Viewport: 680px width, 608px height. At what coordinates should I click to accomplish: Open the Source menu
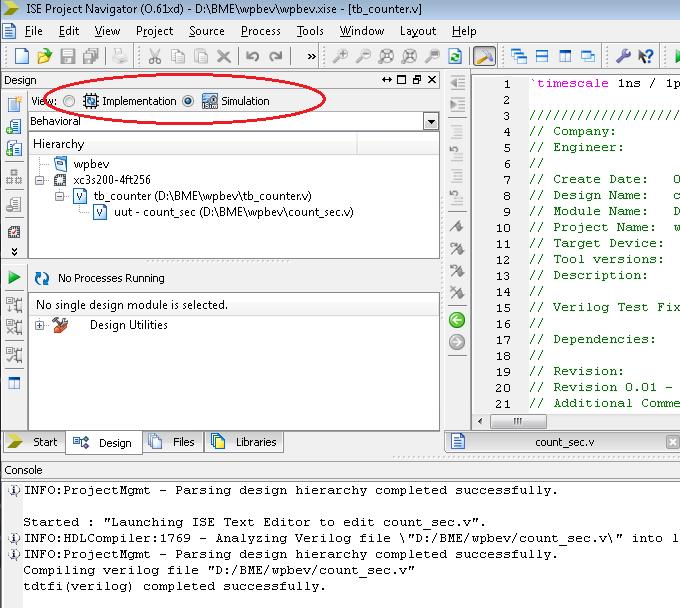click(x=207, y=31)
